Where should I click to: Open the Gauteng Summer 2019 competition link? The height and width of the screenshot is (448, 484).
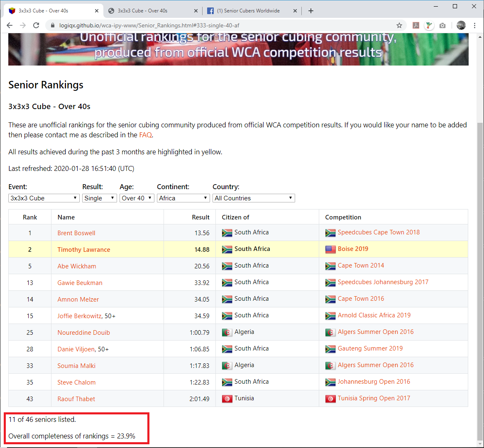[370, 348]
